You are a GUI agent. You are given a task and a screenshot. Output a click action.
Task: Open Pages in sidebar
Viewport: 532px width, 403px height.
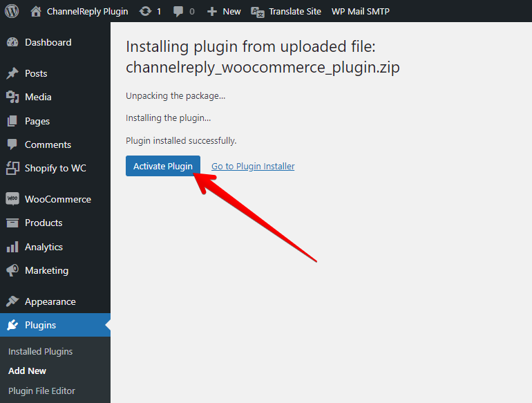click(37, 121)
